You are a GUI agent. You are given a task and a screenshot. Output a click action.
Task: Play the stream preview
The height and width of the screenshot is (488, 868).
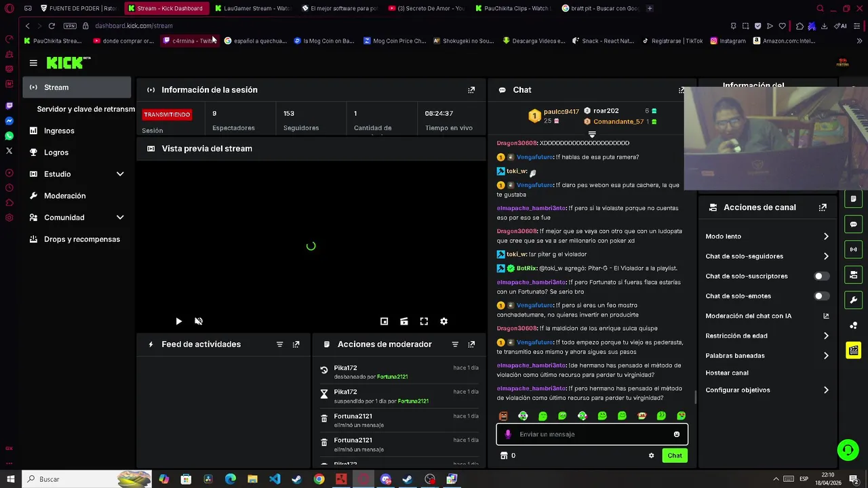(x=178, y=321)
